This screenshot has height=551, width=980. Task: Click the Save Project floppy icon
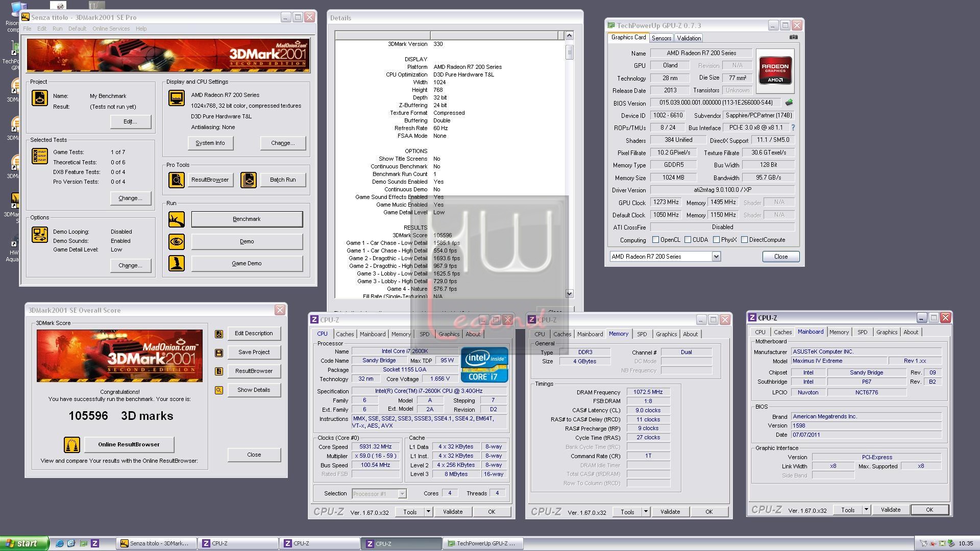pos(219,353)
